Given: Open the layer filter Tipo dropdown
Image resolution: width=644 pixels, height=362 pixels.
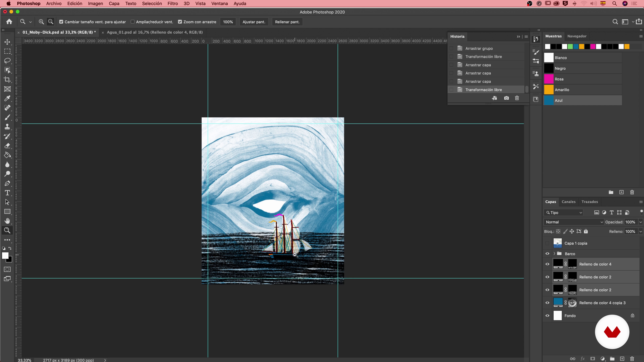Looking at the screenshot, I should pyautogui.click(x=563, y=212).
